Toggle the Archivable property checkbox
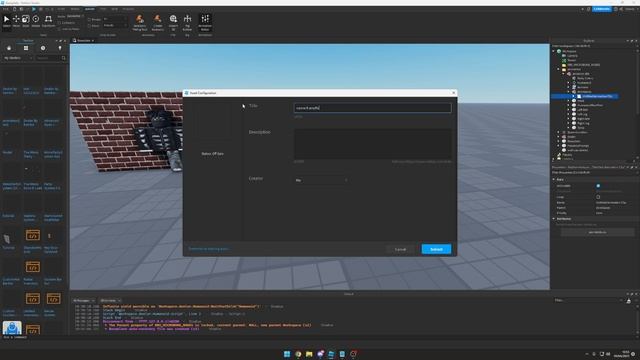The image size is (640, 360). 598,186
